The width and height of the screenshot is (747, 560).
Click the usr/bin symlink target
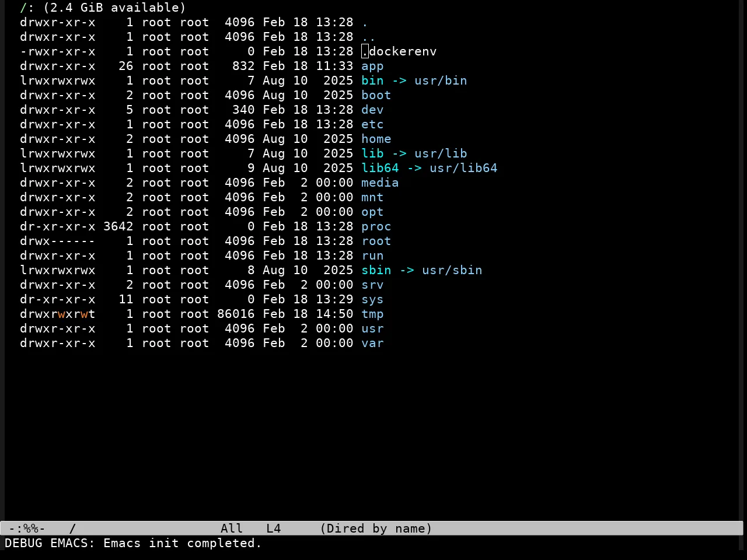(441, 80)
